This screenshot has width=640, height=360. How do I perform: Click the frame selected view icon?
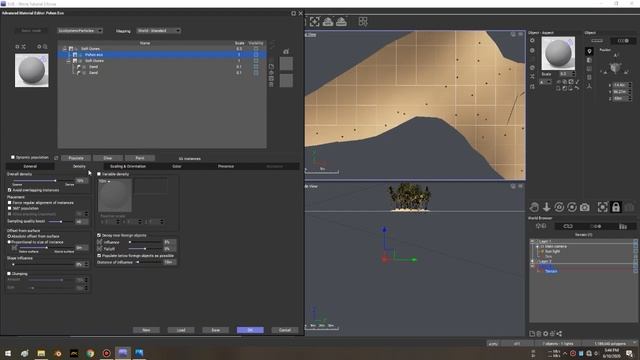[x=314, y=22]
